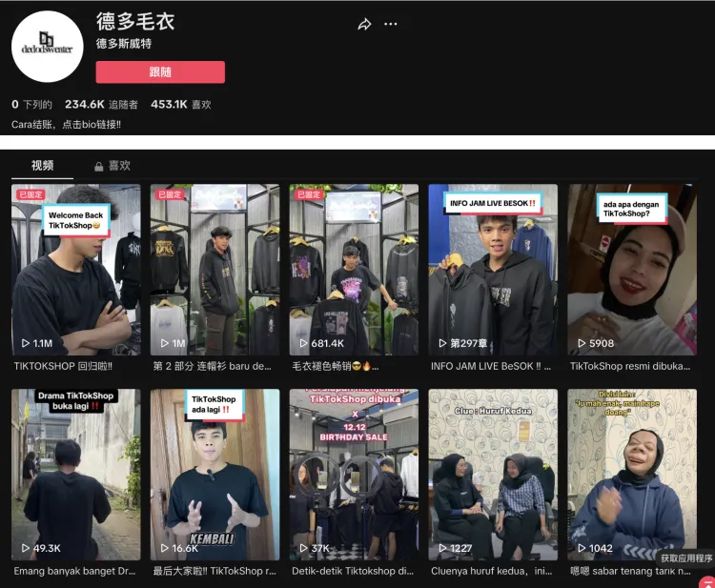Open the pinned video with 681.4K views

(x=354, y=270)
